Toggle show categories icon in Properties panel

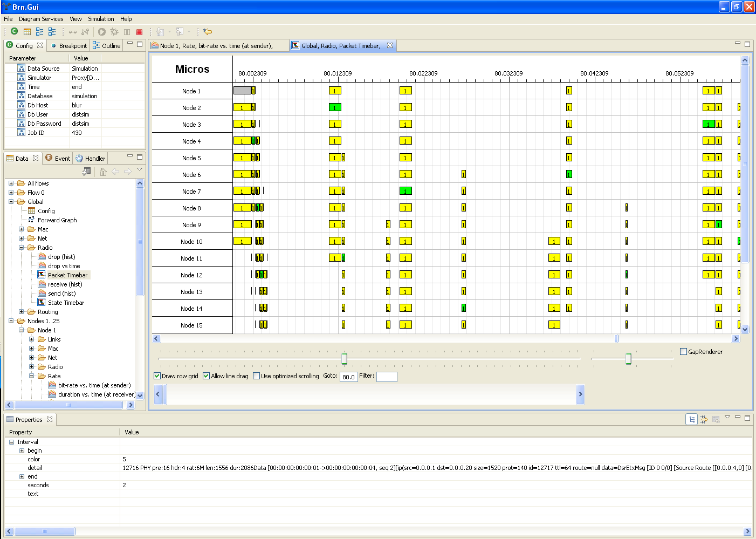coord(692,419)
